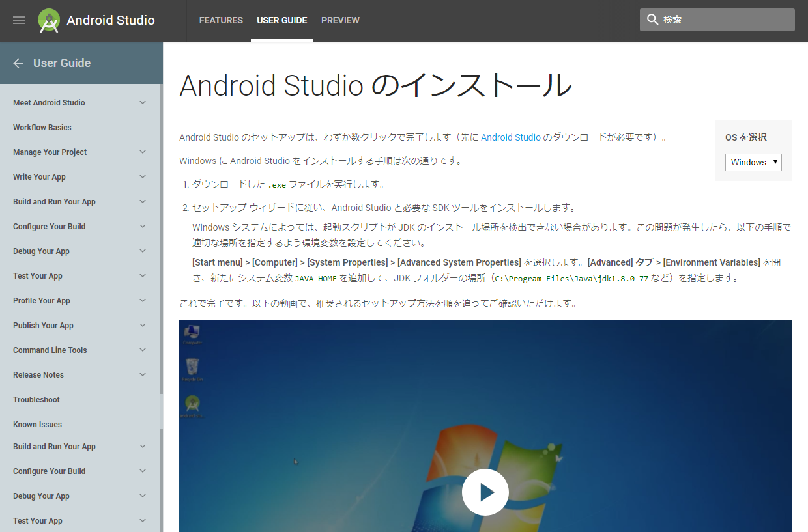Click the back arrow beside User Guide

(x=18, y=63)
